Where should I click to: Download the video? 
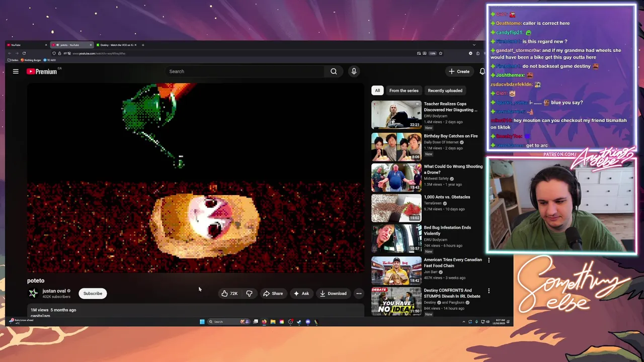coord(333,294)
